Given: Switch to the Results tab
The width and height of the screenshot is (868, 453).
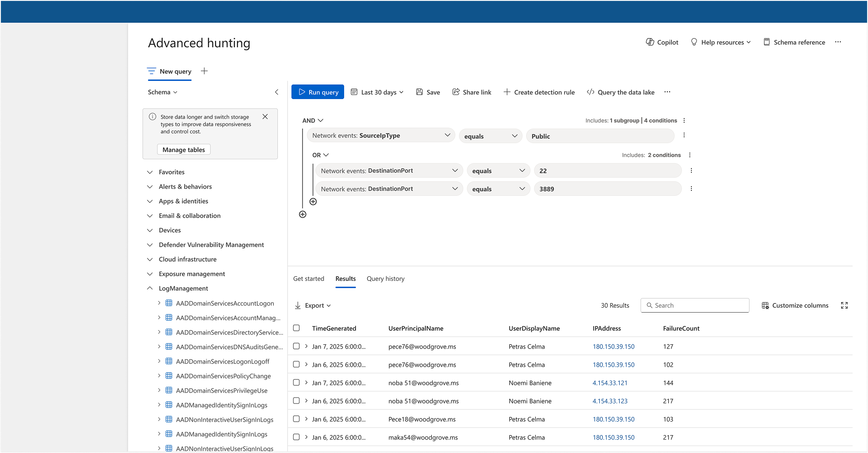Looking at the screenshot, I should 345,279.
